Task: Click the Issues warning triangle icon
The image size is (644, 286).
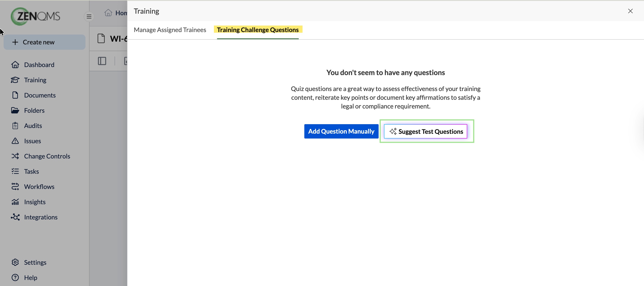Action: click(15, 141)
